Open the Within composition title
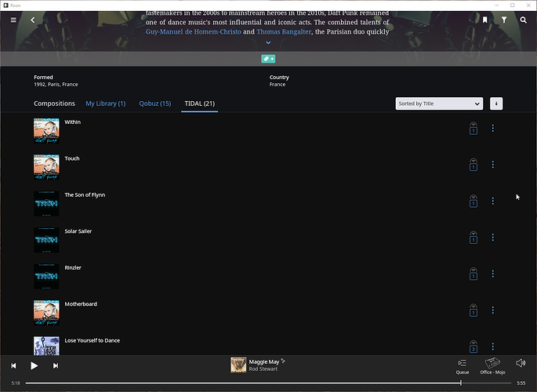The image size is (537, 392). [73, 122]
